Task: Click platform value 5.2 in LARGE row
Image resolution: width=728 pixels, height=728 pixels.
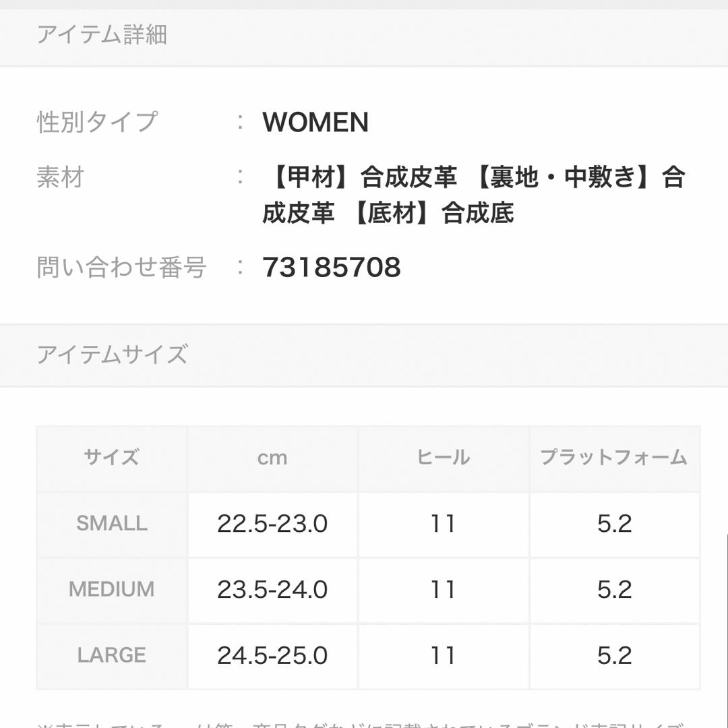Action: point(614,656)
